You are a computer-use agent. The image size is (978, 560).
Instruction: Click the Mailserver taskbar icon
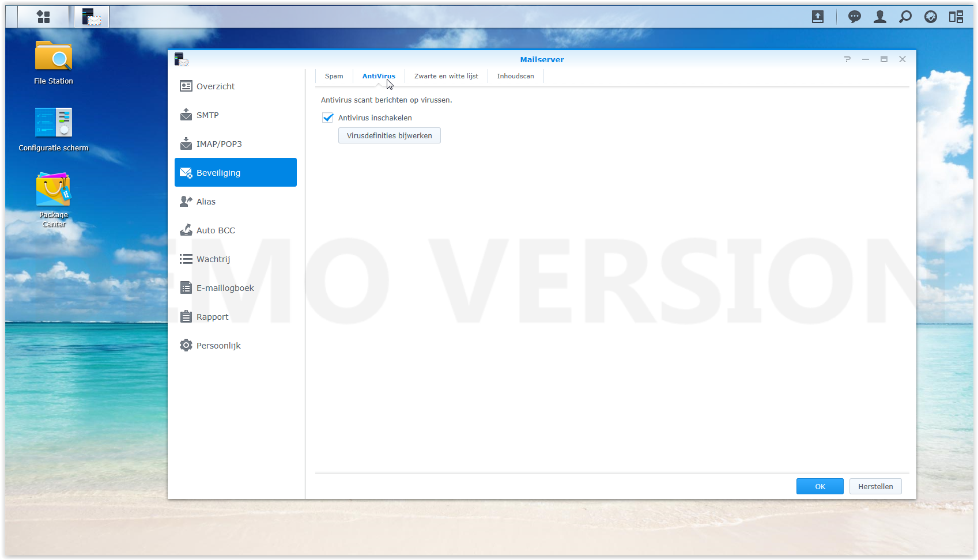coord(92,17)
